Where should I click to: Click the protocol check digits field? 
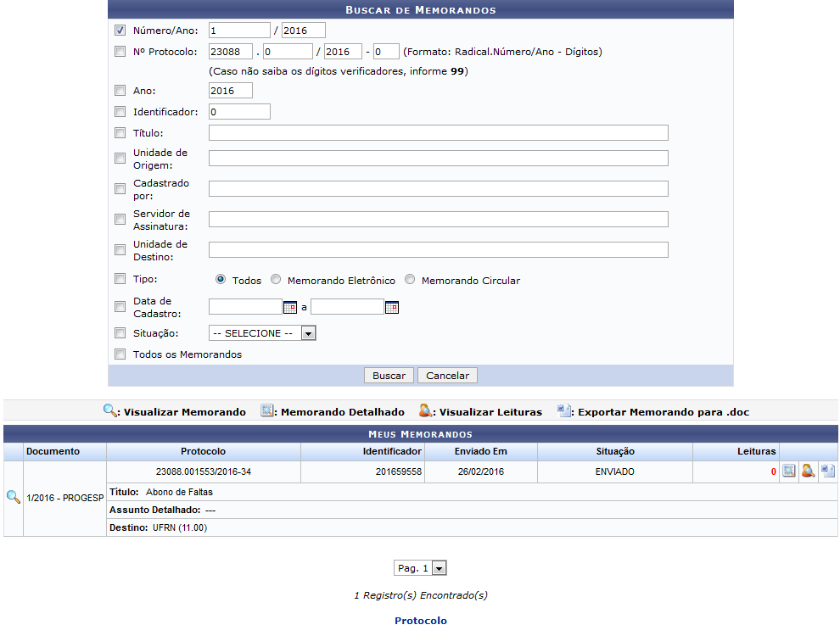386,52
